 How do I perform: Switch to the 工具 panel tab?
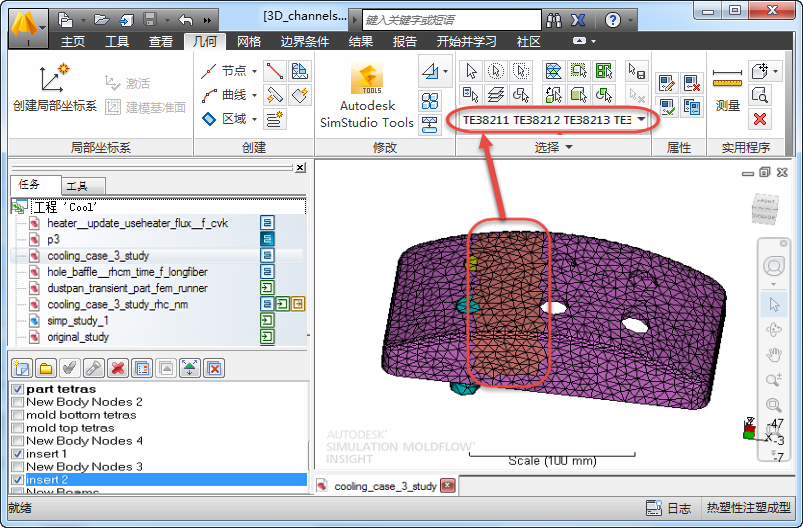pyautogui.click(x=83, y=186)
